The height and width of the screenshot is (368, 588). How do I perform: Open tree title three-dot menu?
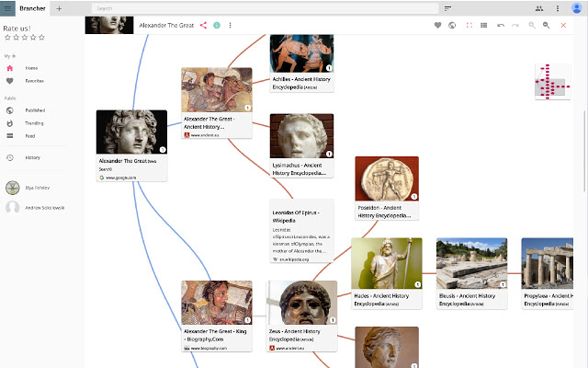(x=231, y=25)
